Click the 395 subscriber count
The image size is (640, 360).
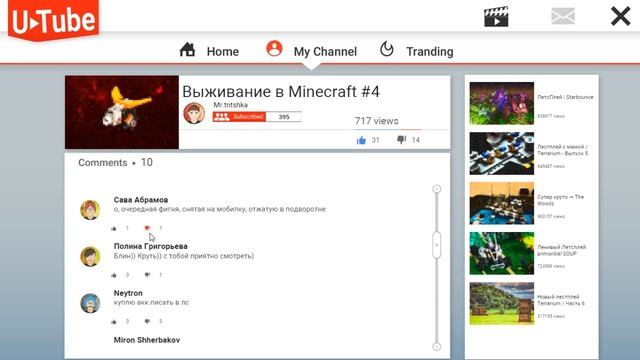284,117
